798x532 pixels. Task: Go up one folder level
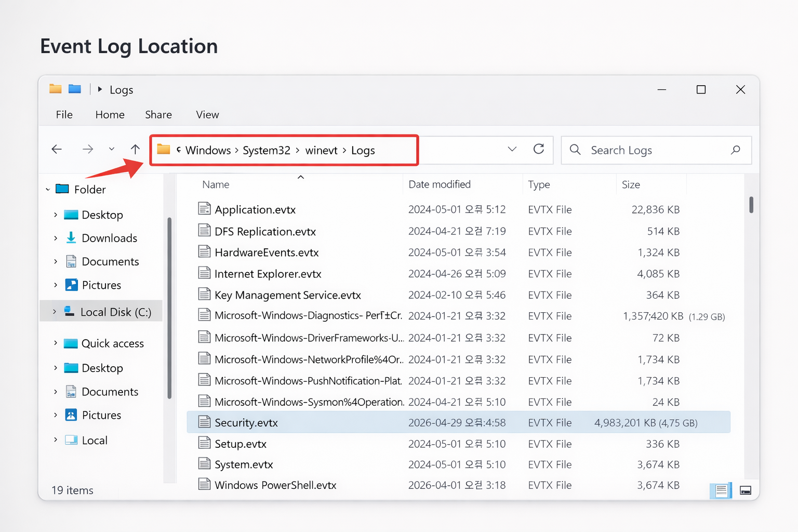tap(135, 150)
